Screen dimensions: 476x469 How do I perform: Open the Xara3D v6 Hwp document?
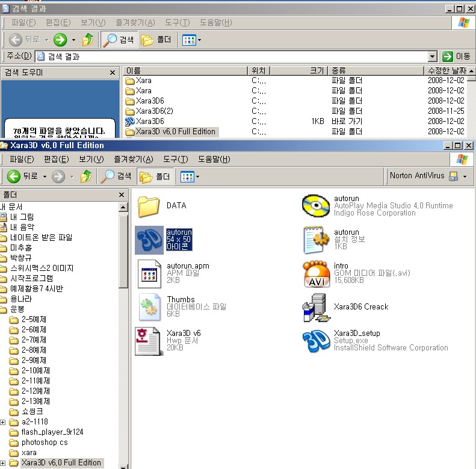(x=149, y=341)
